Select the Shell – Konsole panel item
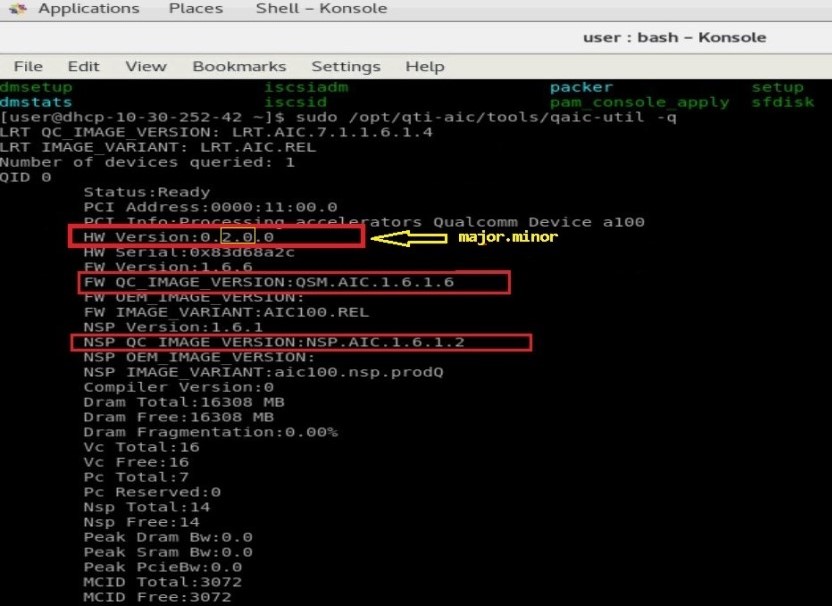The height and width of the screenshot is (606, 832). (x=321, y=9)
